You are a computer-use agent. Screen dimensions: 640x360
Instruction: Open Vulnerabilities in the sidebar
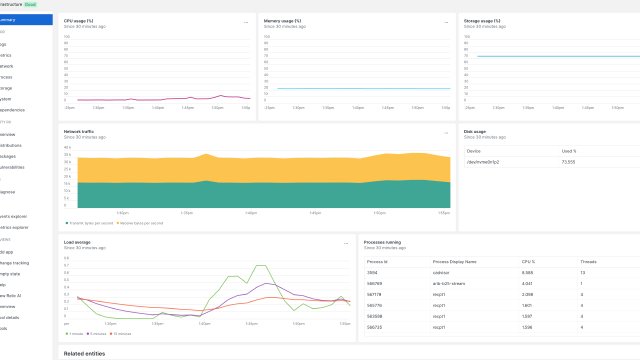point(12,167)
